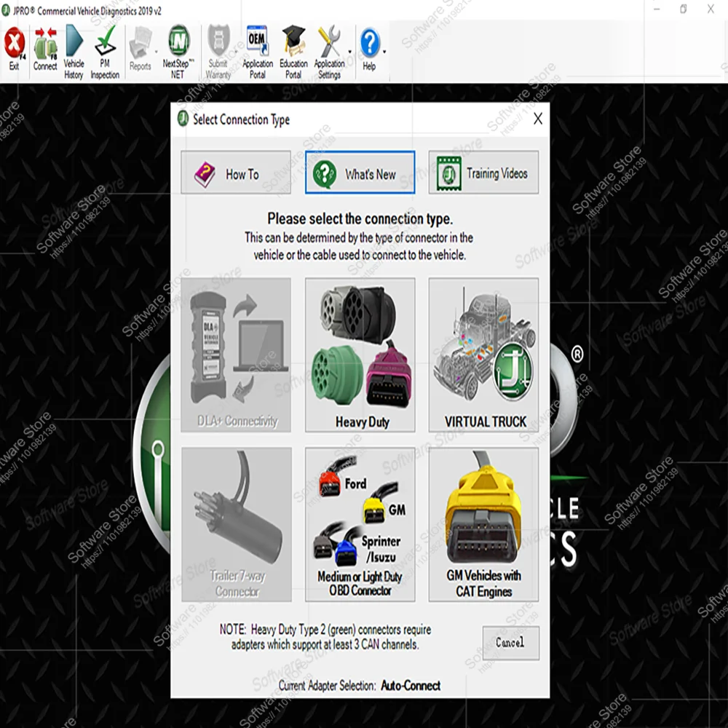Close the Select Connection Type dialog
728x728 pixels.
click(x=538, y=119)
